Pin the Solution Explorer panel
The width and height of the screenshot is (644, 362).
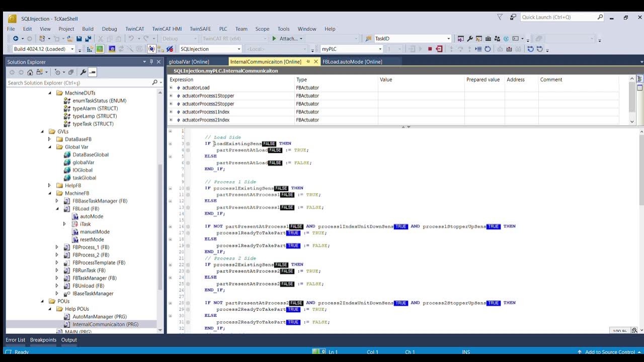[151, 62]
